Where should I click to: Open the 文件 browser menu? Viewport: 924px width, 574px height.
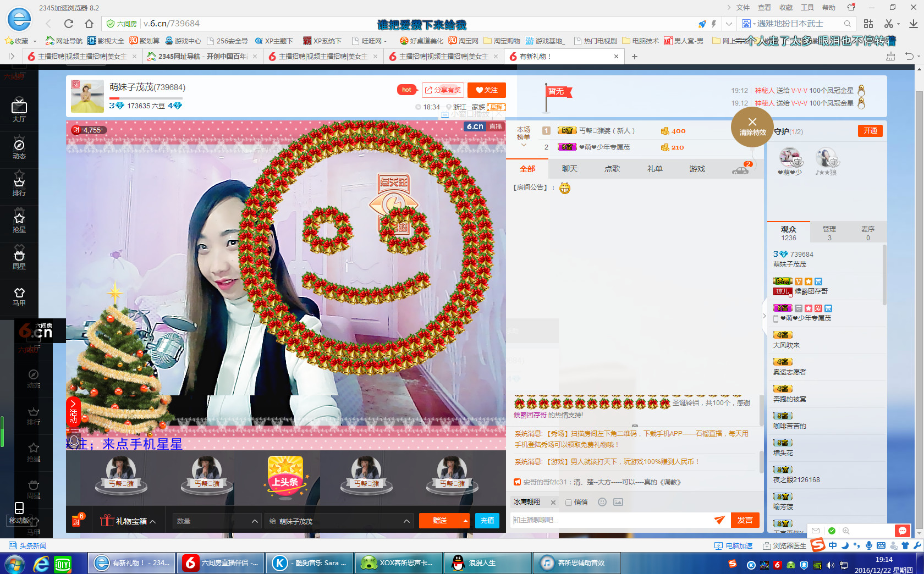tap(743, 8)
